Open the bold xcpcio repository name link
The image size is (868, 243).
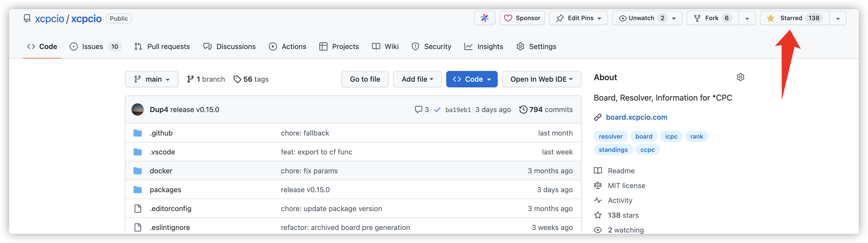tap(86, 19)
